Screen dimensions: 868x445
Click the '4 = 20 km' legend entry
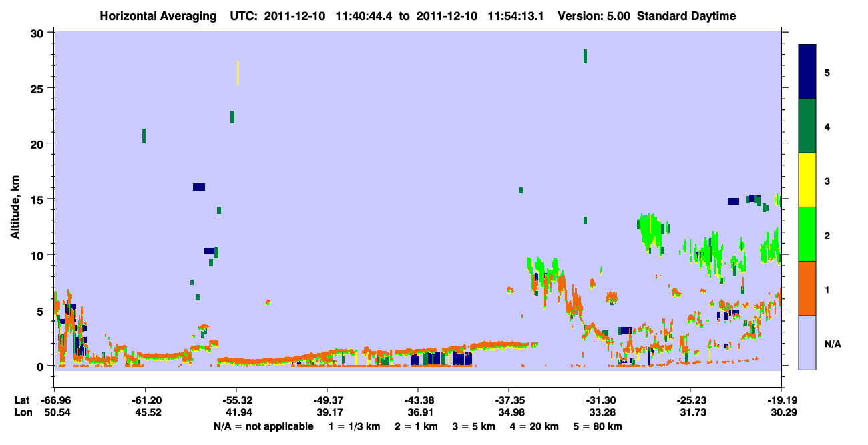coord(535,426)
